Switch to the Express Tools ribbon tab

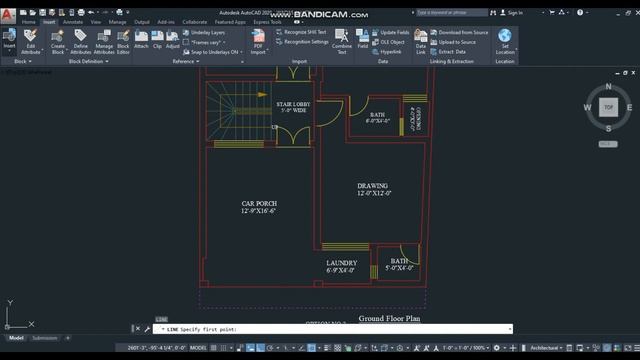[267, 22]
